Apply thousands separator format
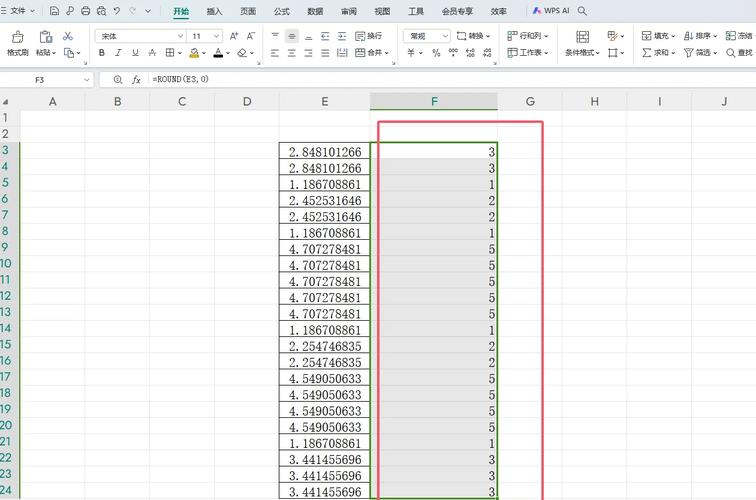 click(x=453, y=53)
